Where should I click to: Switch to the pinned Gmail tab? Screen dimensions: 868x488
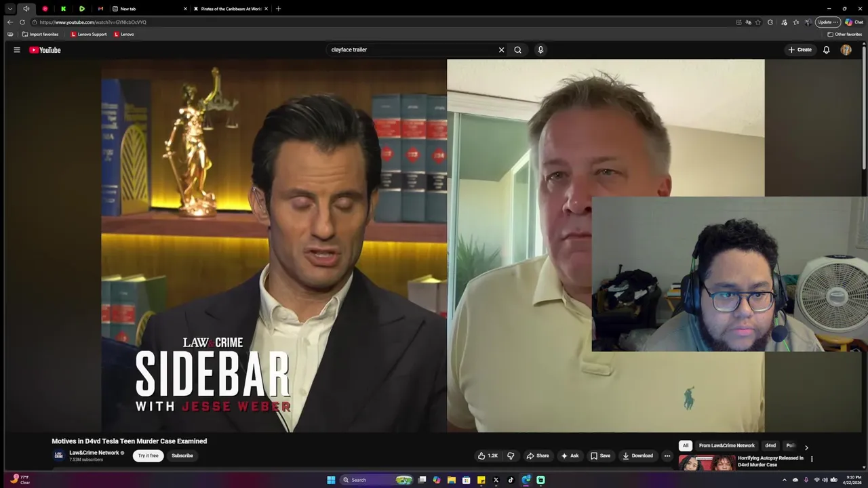[x=100, y=9]
